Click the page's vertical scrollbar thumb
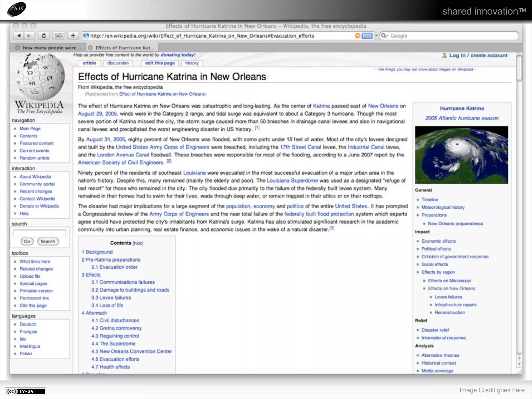This screenshot has width=532, height=399. coord(519,68)
